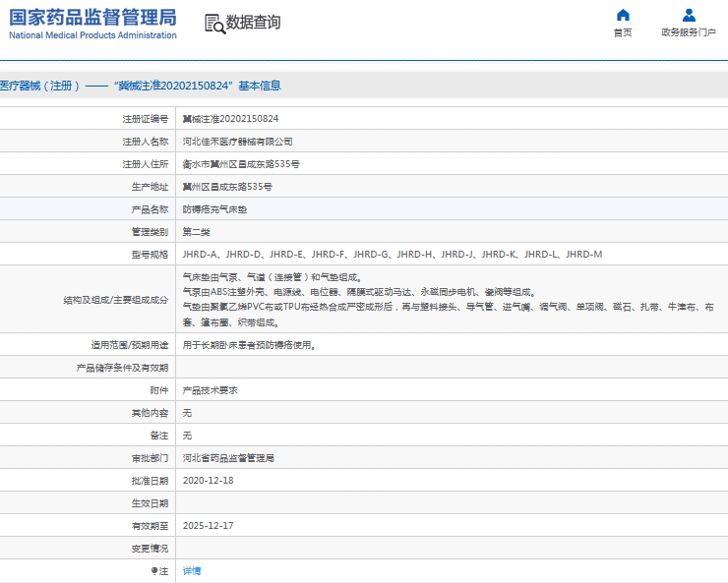The width and height of the screenshot is (728, 583).
Task: Go to 首页 text link
Action: click(623, 32)
